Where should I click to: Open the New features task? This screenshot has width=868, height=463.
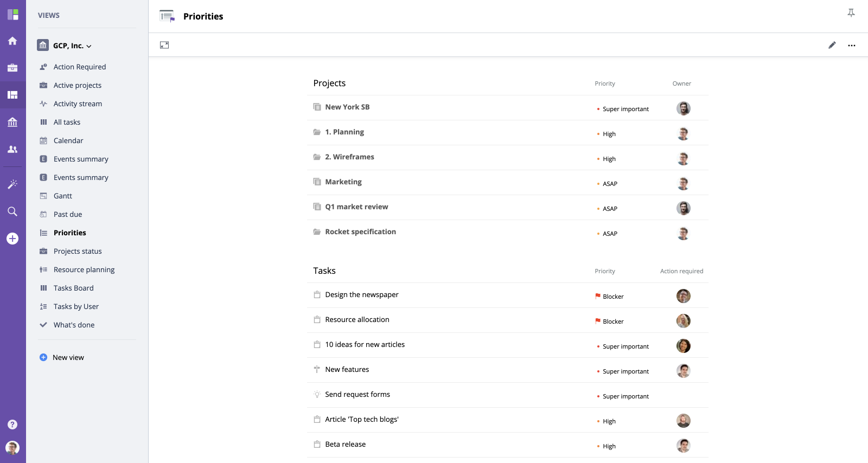tap(347, 369)
